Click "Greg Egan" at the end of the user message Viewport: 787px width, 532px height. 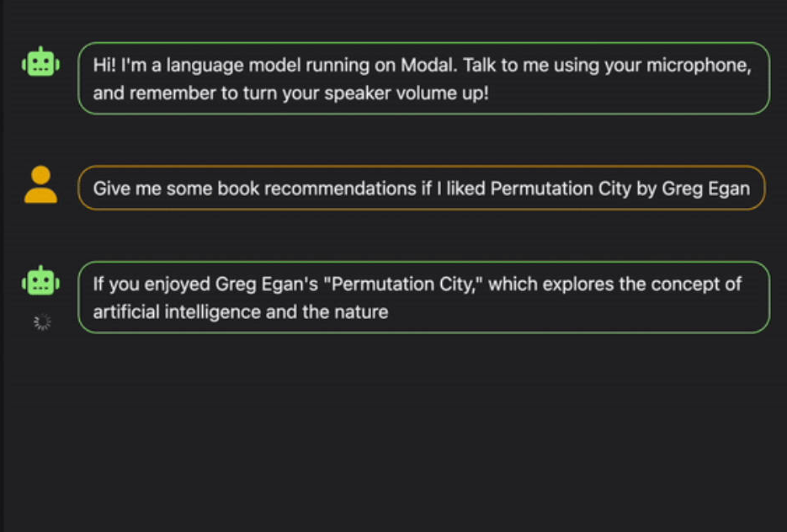coord(705,189)
